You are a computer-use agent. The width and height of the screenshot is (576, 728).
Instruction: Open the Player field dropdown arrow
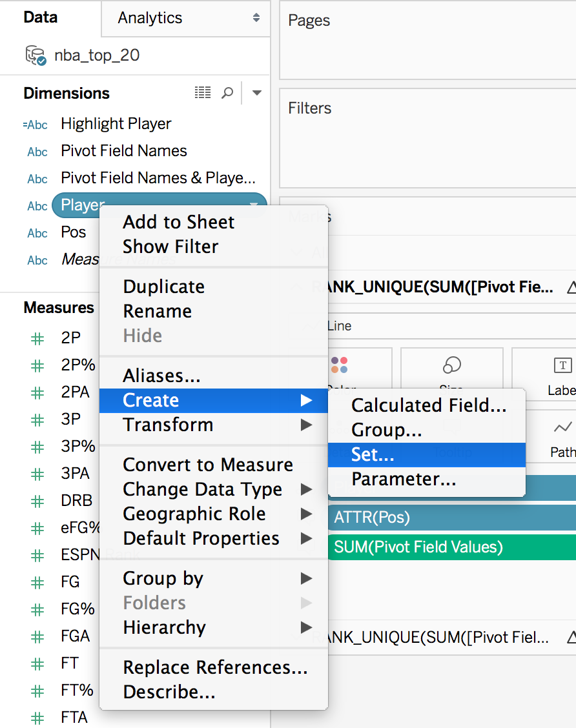click(252, 205)
